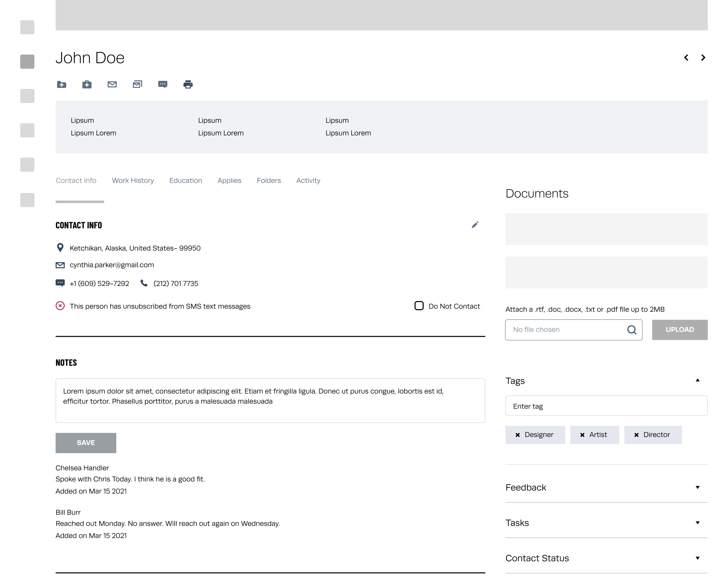
Task: Click the SMS chat bubble toolbar icon
Action: [x=162, y=85]
